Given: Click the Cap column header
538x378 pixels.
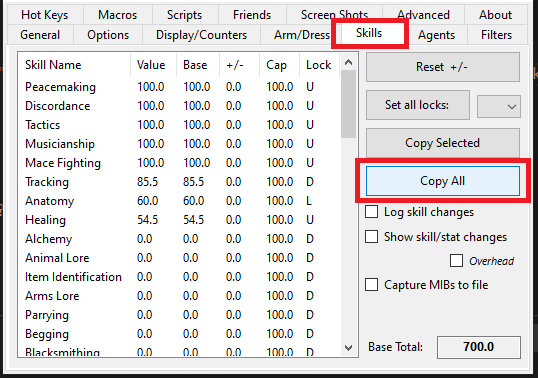Looking at the screenshot, I should point(279,65).
